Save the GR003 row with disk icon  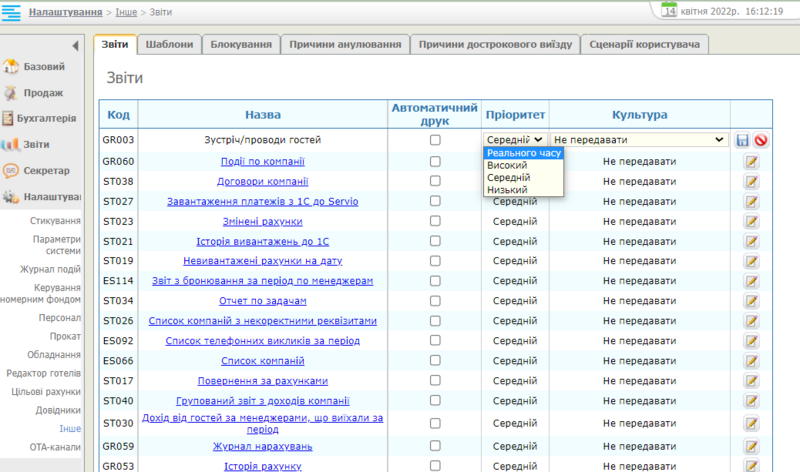point(742,141)
